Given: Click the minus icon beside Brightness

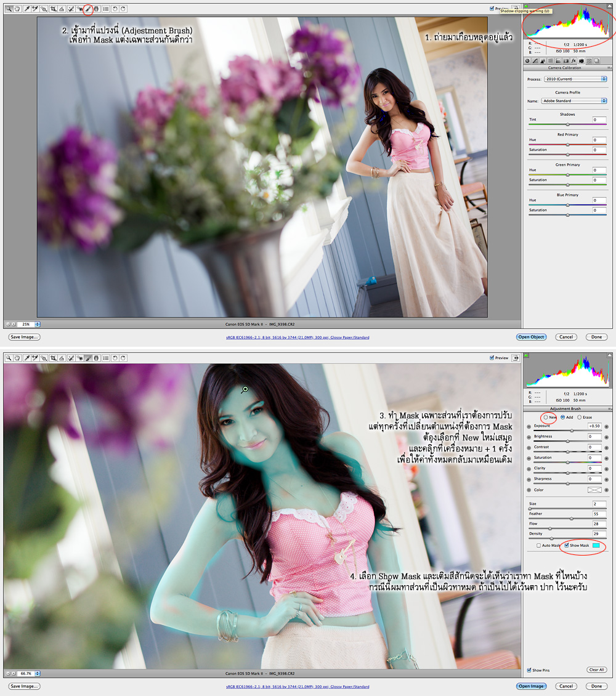Looking at the screenshot, I should pyautogui.click(x=530, y=437).
